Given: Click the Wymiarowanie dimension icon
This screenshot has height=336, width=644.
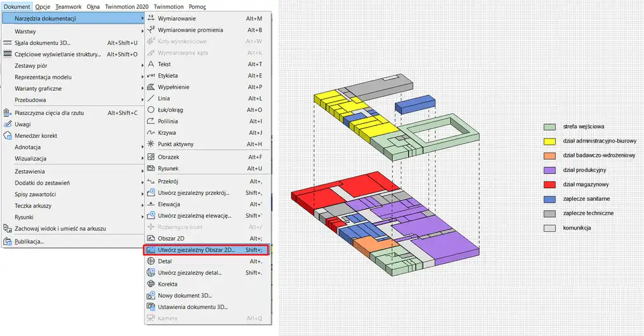Looking at the screenshot, I should (151, 18).
